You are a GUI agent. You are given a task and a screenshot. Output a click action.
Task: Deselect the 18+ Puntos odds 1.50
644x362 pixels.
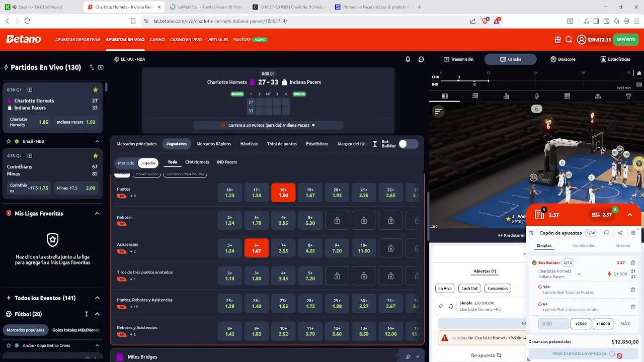click(x=283, y=193)
